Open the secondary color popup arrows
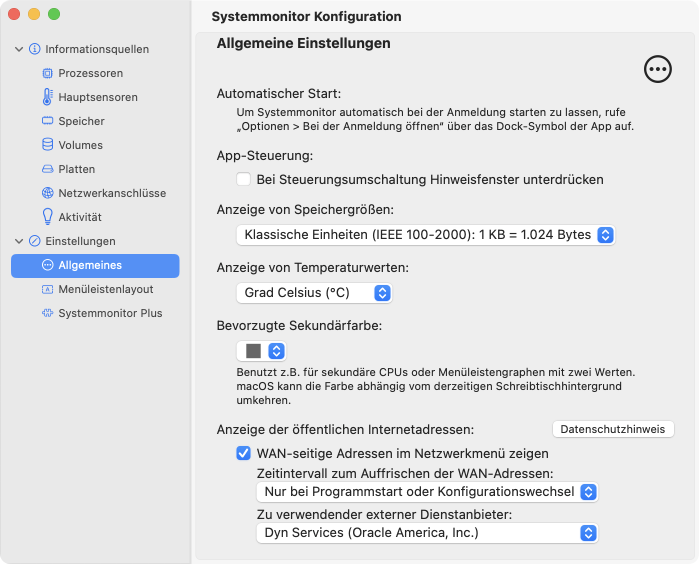Screen dimensions: 699x564 pyautogui.click(x=276, y=351)
